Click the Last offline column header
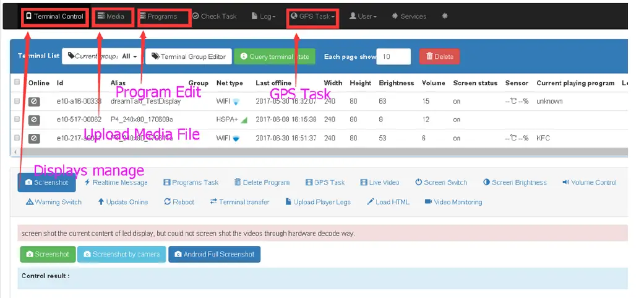644x298 pixels. tap(273, 82)
